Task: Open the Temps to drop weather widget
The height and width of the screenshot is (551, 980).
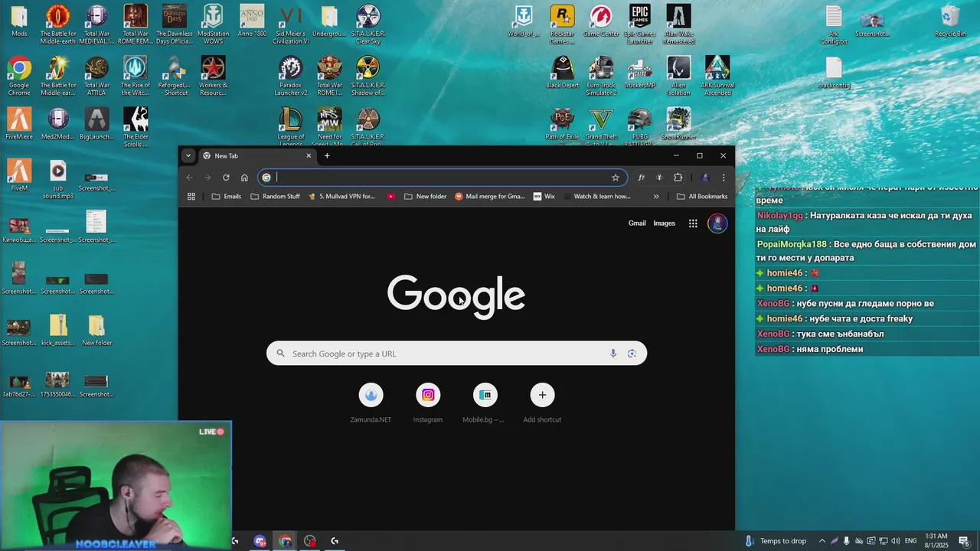Action: pos(775,541)
